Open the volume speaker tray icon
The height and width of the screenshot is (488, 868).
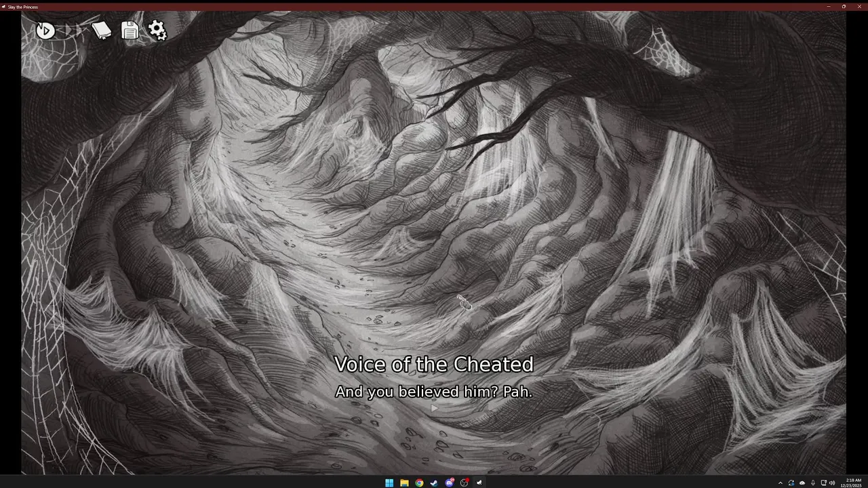pyautogui.click(x=832, y=483)
